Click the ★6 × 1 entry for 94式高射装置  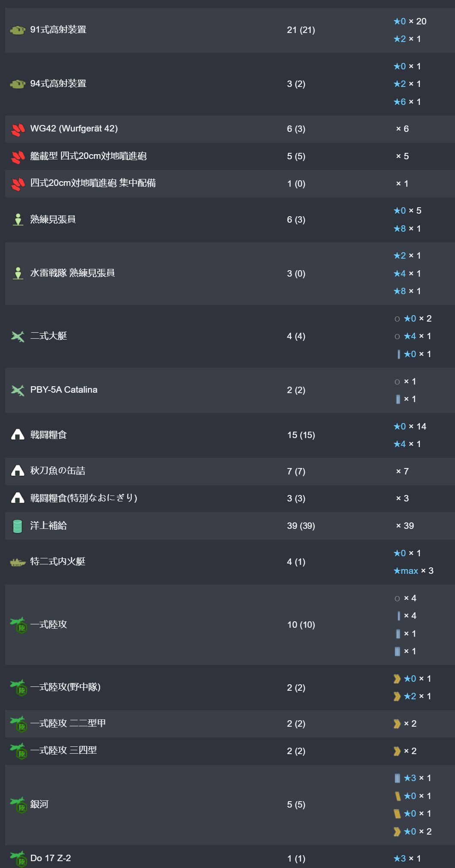(x=407, y=102)
